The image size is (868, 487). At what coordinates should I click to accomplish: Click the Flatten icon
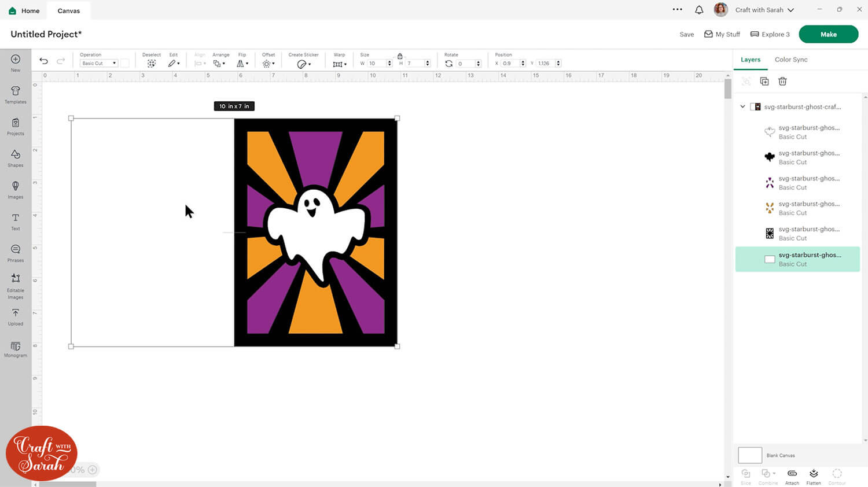(814, 476)
